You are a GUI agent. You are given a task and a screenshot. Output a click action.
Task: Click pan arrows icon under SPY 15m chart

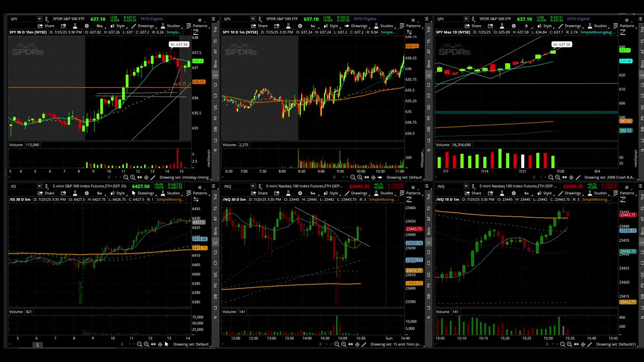click(139, 177)
